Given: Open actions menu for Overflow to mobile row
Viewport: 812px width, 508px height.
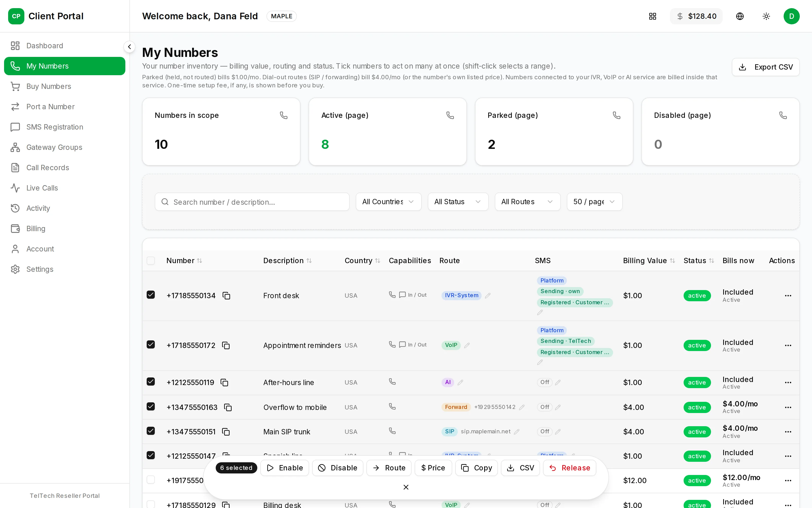Looking at the screenshot, I should click(788, 407).
